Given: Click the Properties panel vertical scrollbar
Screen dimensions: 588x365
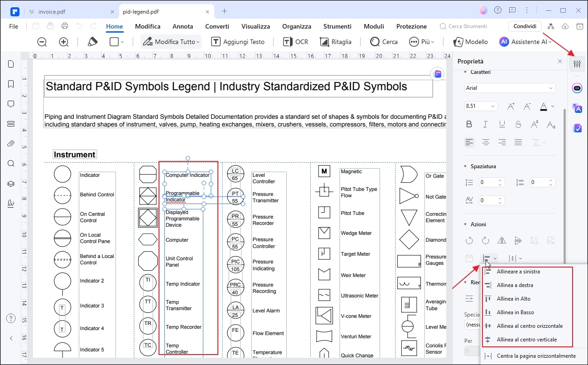Looking at the screenshot, I should point(564,186).
